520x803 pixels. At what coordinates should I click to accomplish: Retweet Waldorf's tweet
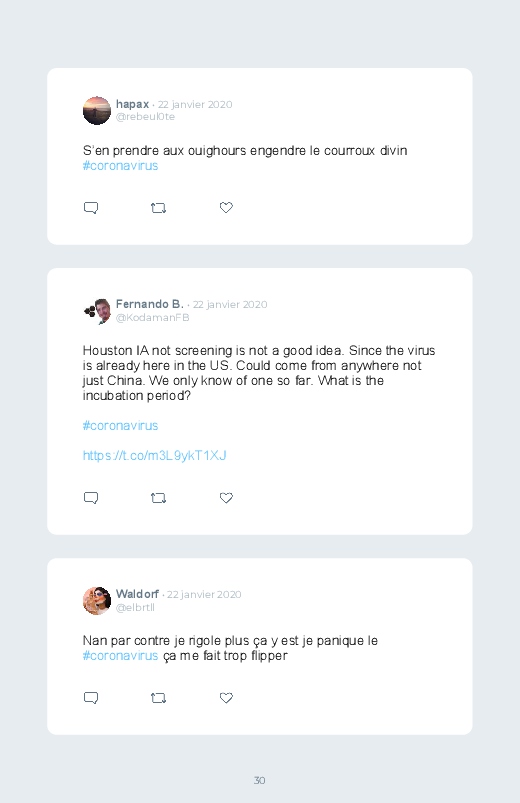point(158,698)
